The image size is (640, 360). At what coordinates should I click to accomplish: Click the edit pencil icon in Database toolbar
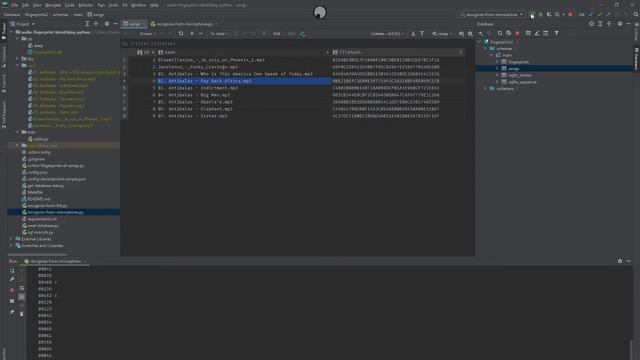point(537,33)
